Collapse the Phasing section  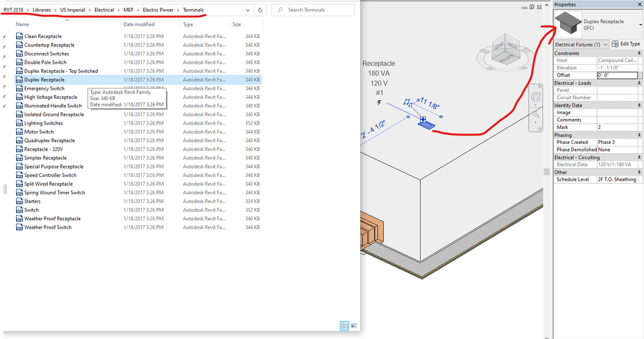(x=639, y=135)
